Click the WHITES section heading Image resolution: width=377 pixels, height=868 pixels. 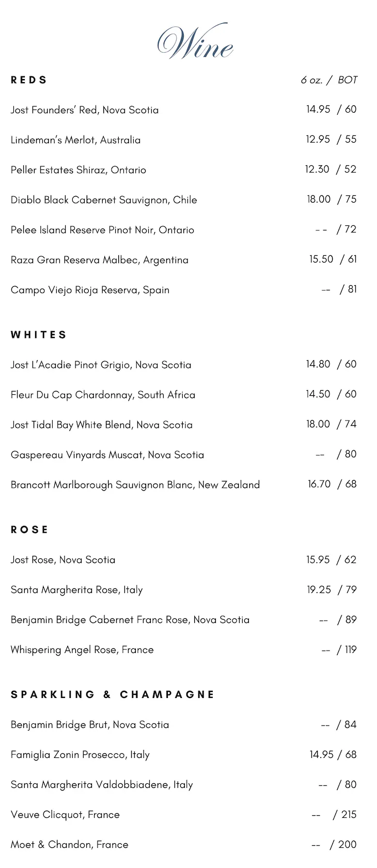[39, 335]
